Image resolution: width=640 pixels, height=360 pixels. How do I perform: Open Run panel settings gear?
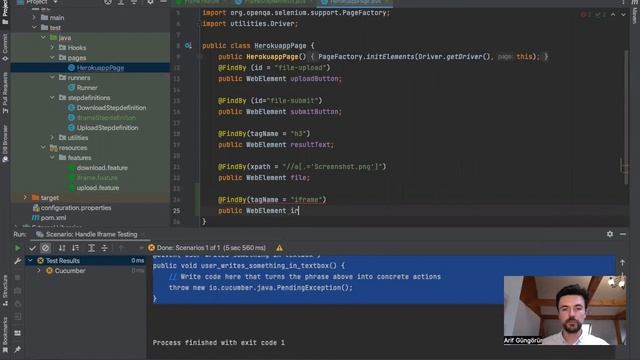point(610,234)
